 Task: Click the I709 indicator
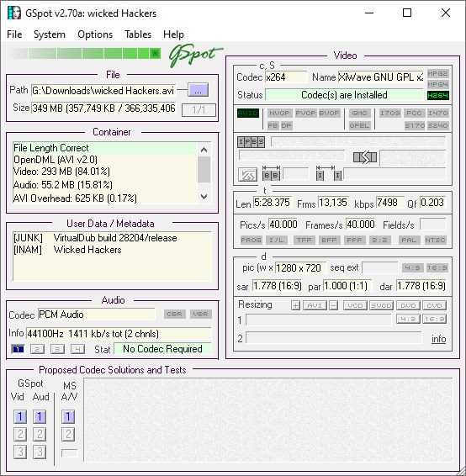pyautogui.click(x=389, y=114)
